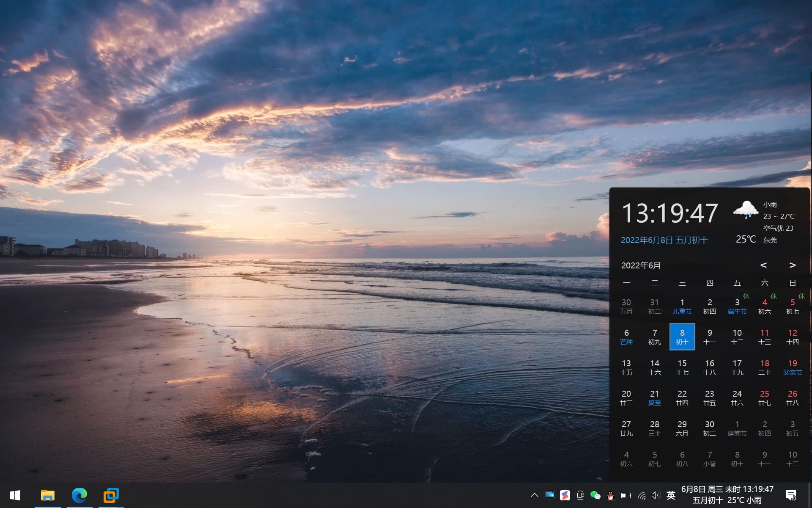This screenshot has width=812, height=508.
Task: Select June 19 父亲节 in calendar
Action: click(x=792, y=367)
